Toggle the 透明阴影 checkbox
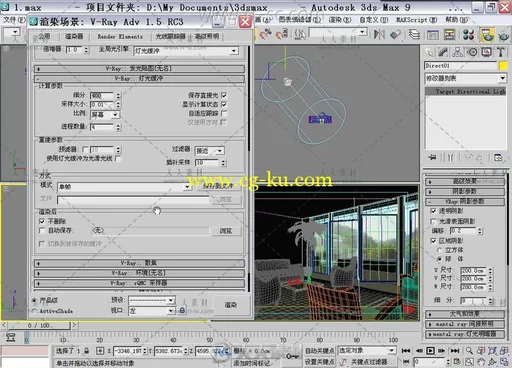This screenshot has height=368, width=512. [433, 211]
